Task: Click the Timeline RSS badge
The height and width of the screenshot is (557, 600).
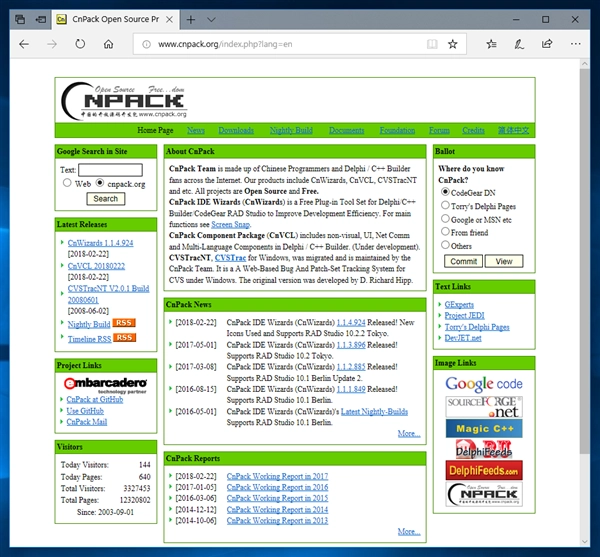Action: 124,337
